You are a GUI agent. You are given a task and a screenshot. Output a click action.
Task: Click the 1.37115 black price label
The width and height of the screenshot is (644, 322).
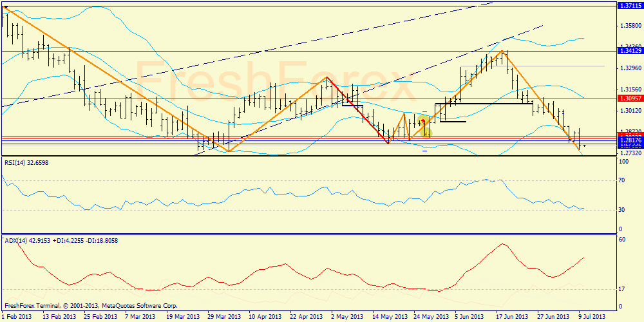(628, 5)
